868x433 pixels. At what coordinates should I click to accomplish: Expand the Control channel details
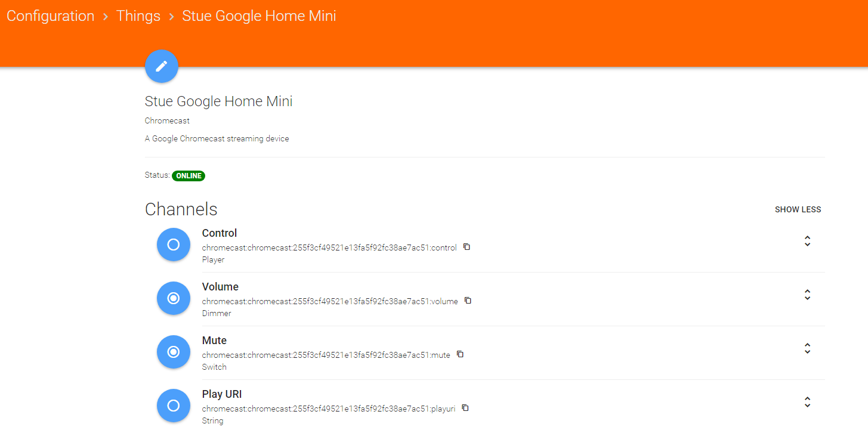pyautogui.click(x=807, y=241)
